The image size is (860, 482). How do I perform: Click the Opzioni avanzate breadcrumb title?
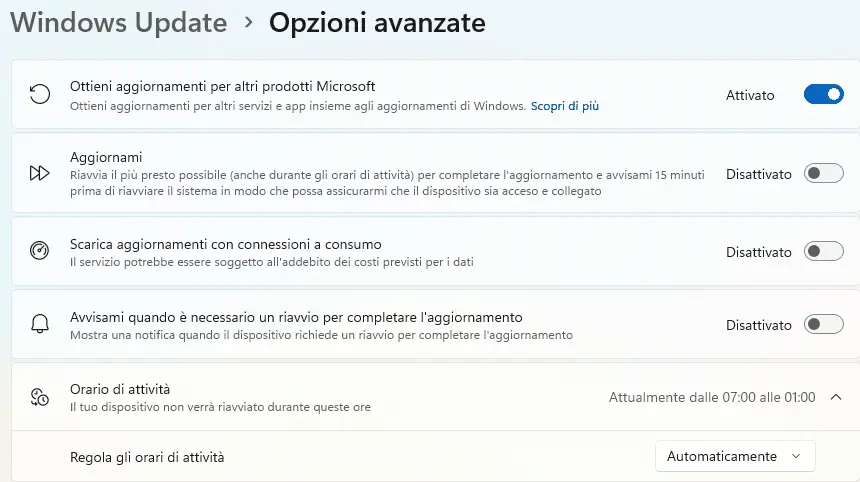[x=377, y=22]
